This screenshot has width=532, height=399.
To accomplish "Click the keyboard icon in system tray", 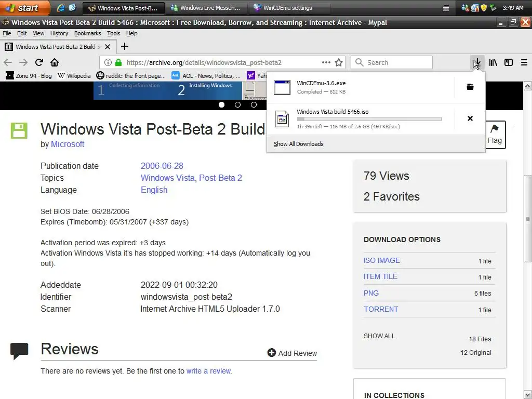I will point(446,8).
